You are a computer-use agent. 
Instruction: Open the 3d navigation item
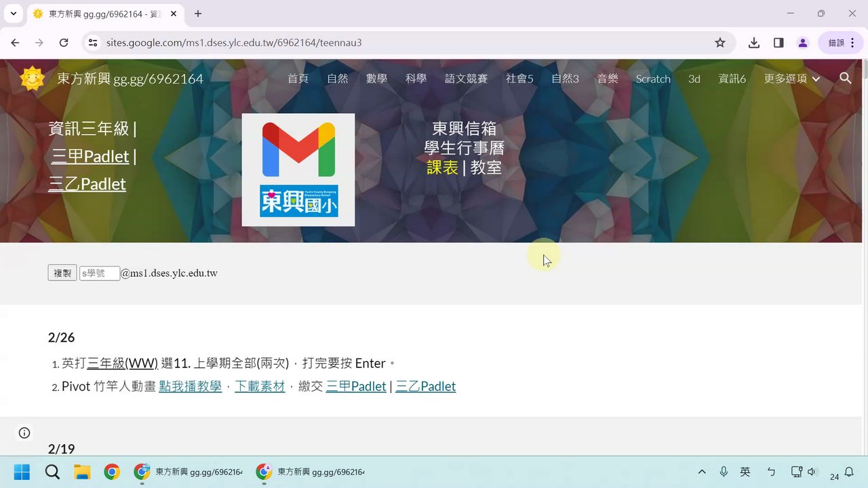pyautogui.click(x=694, y=79)
